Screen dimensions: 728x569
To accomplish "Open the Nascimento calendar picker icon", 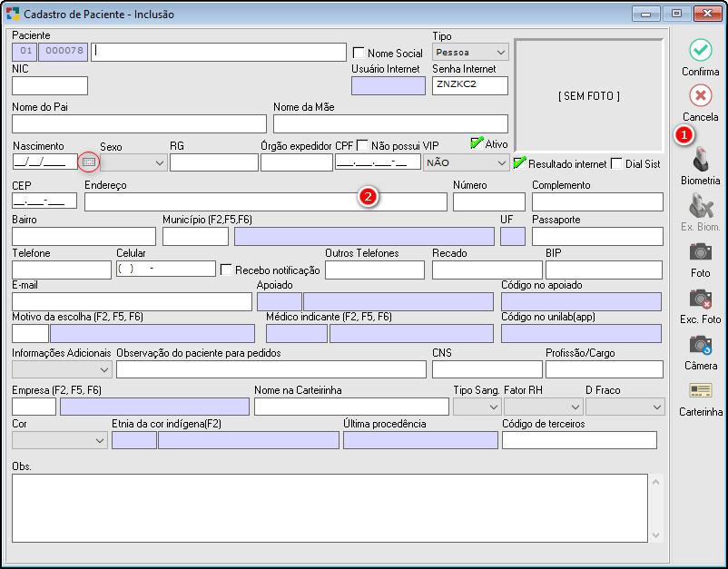I will 89,162.
